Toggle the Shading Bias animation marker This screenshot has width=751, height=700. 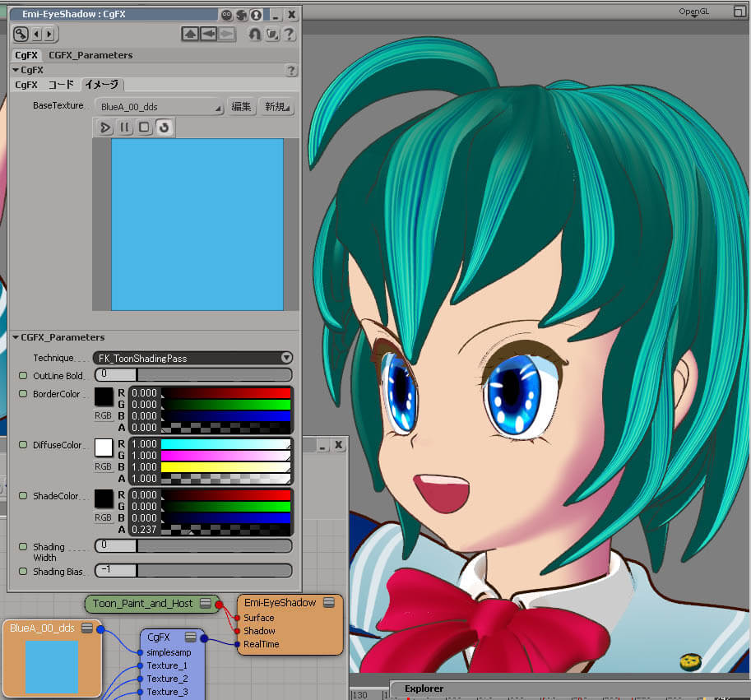pyautogui.click(x=23, y=571)
